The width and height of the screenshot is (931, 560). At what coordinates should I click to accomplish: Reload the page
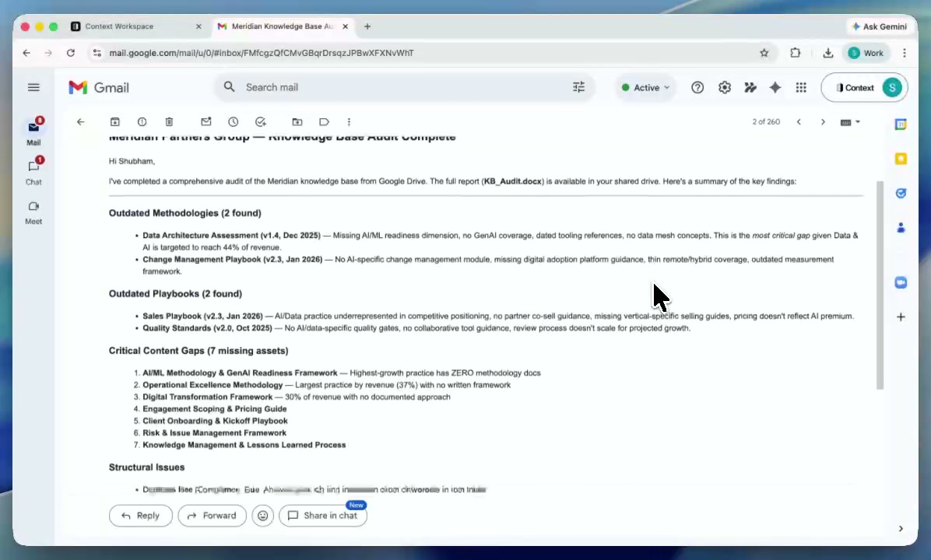(x=71, y=53)
